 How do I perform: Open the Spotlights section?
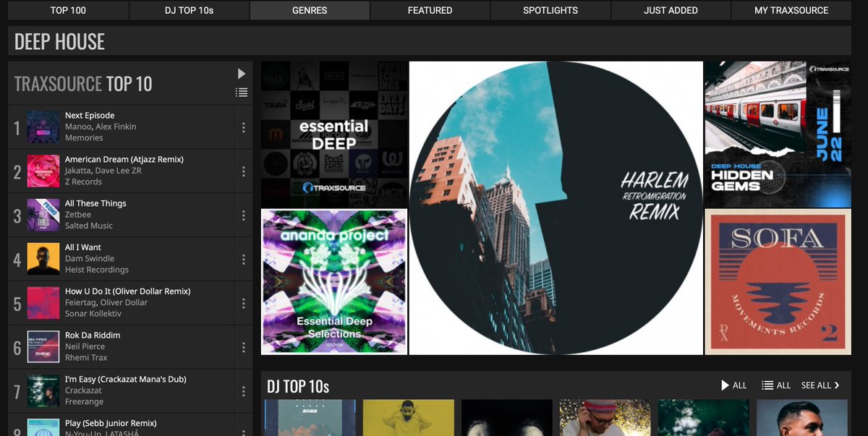point(550,10)
